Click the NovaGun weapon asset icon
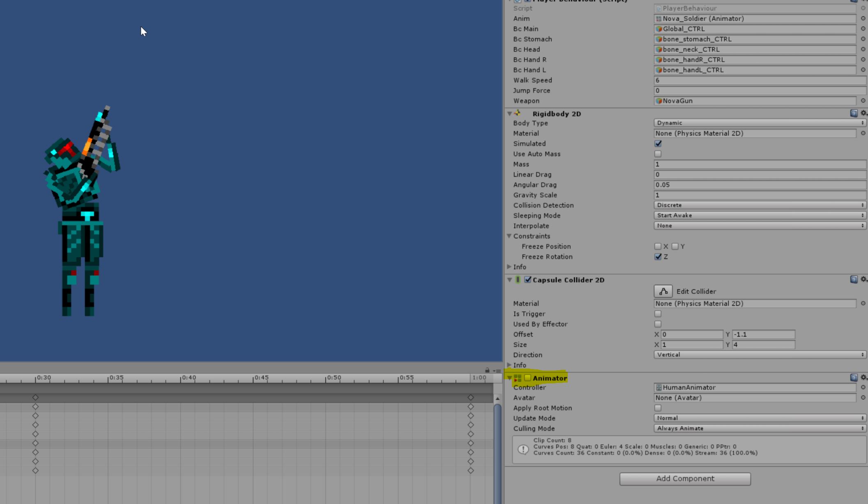 pyautogui.click(x=658, y=101)
